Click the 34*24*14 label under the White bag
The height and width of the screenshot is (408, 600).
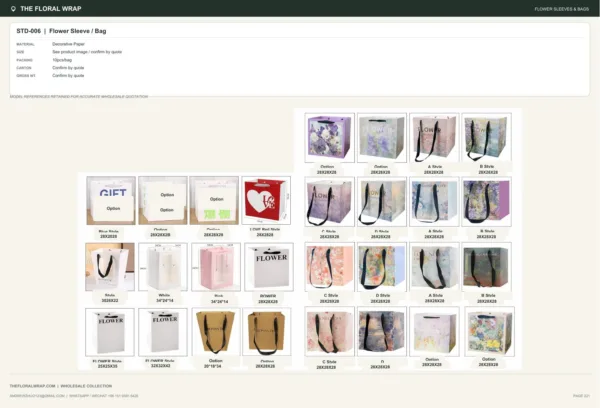tap(165, 301)
